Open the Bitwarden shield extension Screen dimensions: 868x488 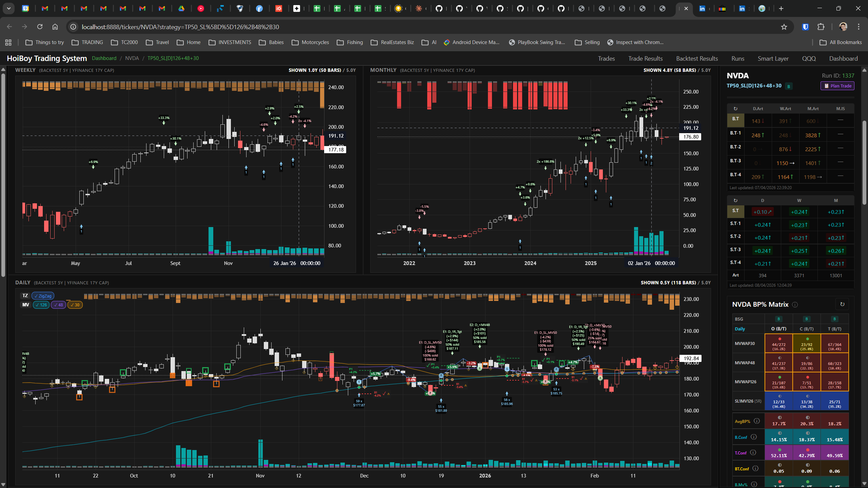(806, 27)
